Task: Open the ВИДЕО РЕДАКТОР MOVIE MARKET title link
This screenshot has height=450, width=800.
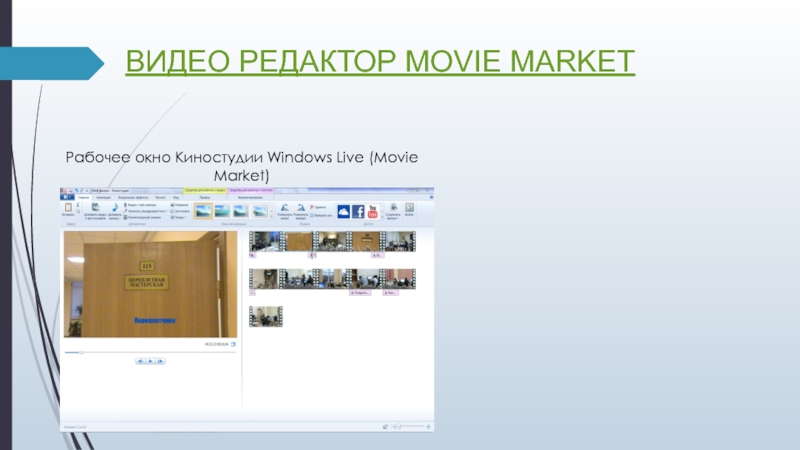Action: click(380, 61)
